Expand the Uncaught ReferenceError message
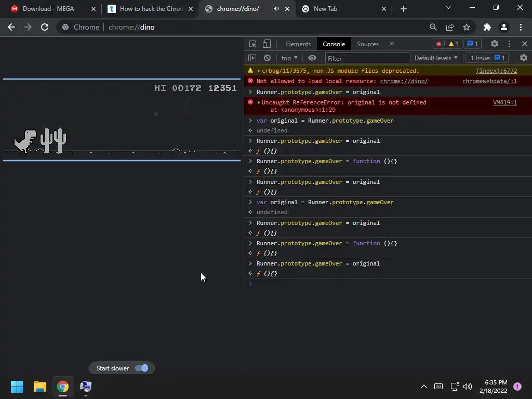532x399 pixels. tap(259, 102)
